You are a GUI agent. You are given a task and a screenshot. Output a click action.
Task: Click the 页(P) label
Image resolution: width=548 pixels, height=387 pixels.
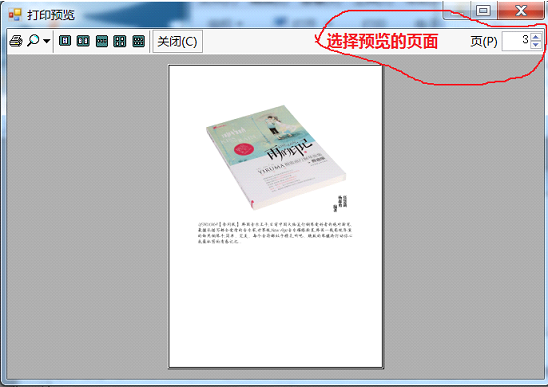point(484,41)
